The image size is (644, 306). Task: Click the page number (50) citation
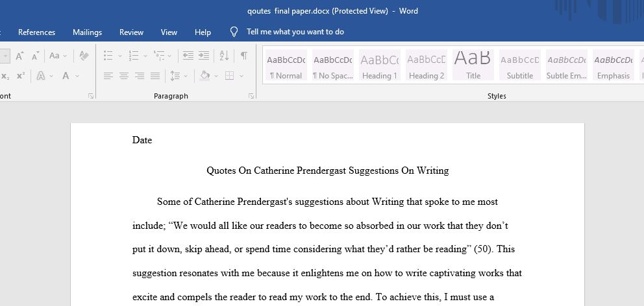[482, 250]
